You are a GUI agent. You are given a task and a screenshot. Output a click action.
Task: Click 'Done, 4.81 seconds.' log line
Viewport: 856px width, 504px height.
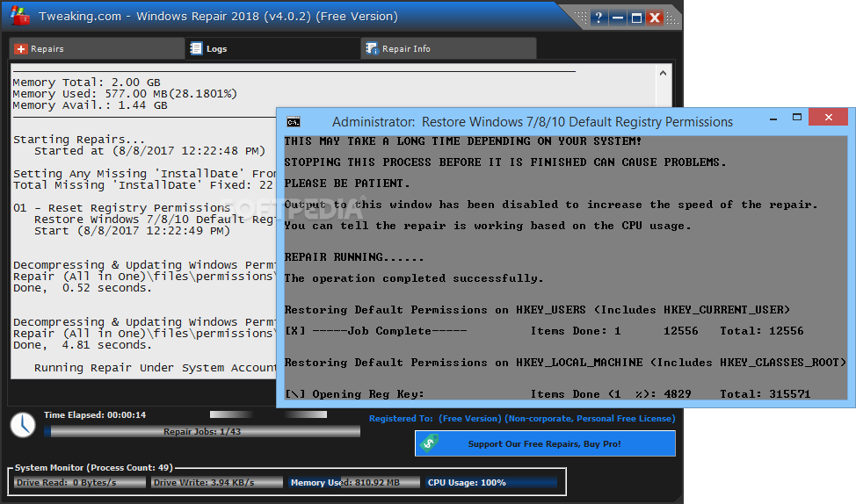tap(83, 345)
